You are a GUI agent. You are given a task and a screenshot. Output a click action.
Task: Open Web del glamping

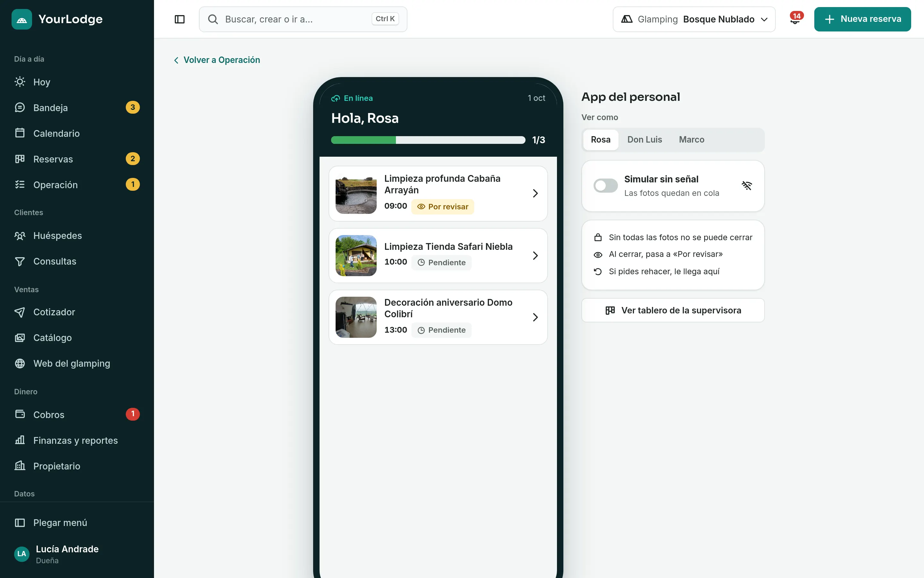[77, 363]
